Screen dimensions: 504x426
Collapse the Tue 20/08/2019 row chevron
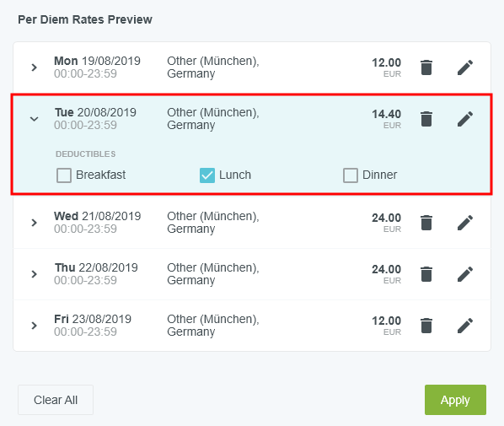34,119
